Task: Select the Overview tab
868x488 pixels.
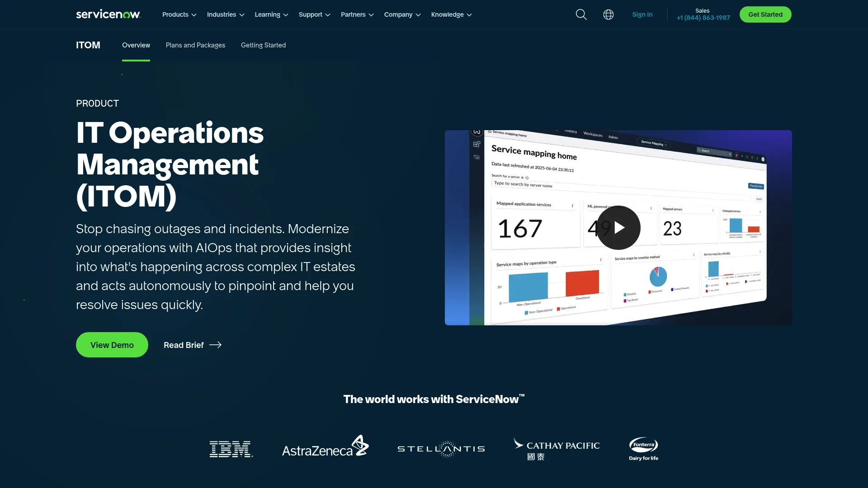Action: [136, 45]
